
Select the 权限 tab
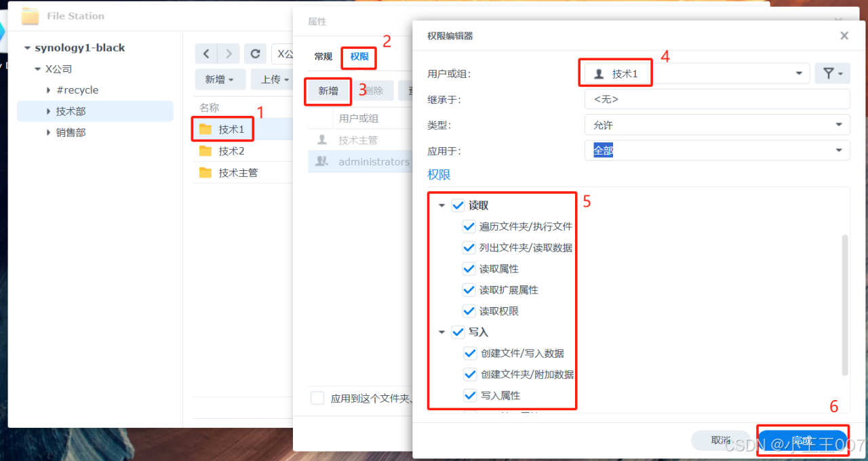(358, 57)
